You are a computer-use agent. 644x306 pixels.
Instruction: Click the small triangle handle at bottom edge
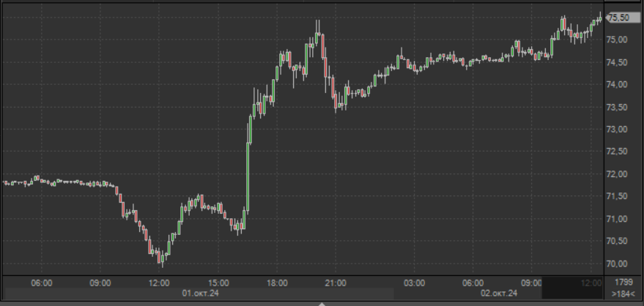(321, 302)
